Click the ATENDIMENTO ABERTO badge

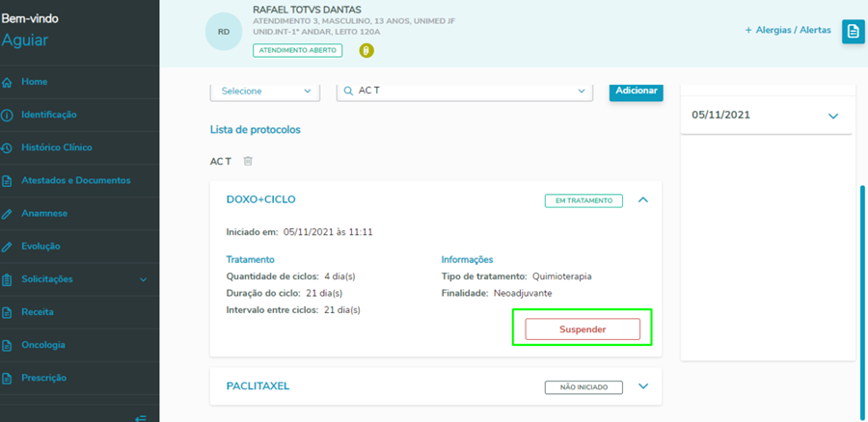[x=298, y=50]
